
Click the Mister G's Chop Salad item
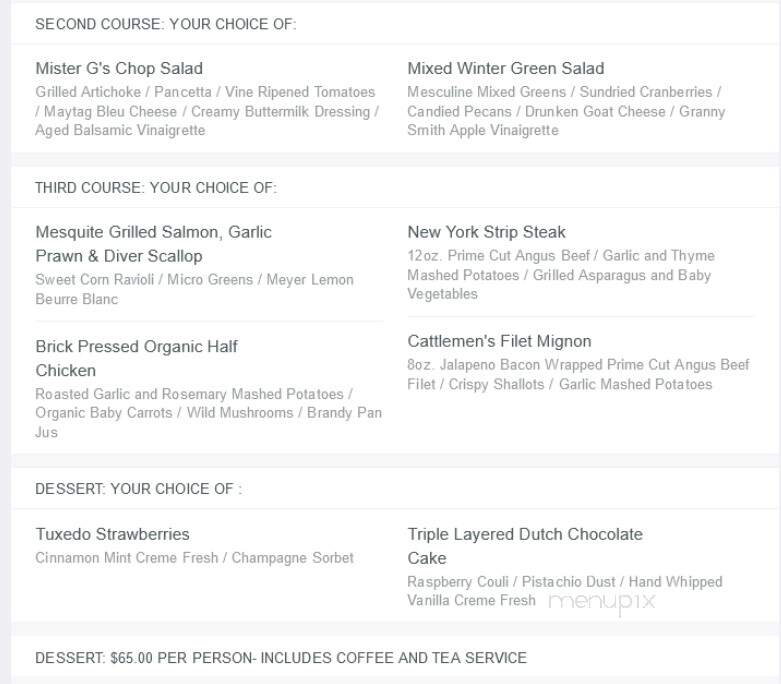click(x=119, y=68)
